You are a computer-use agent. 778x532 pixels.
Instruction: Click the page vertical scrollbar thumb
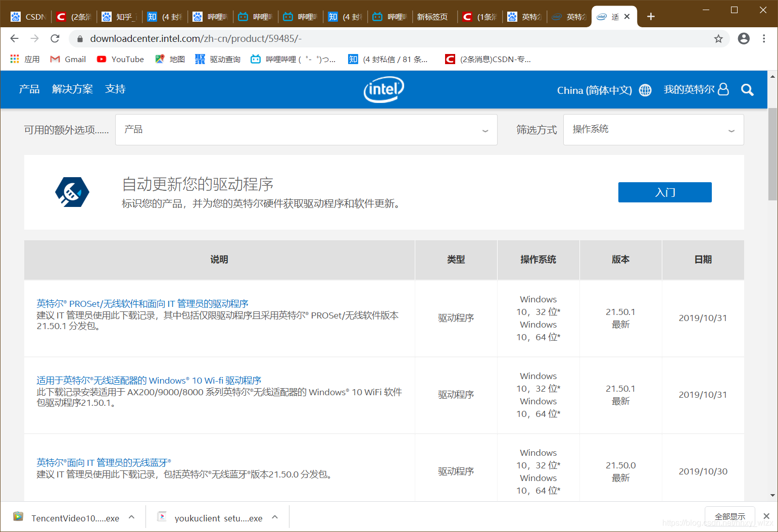click(x=772, y=154)
